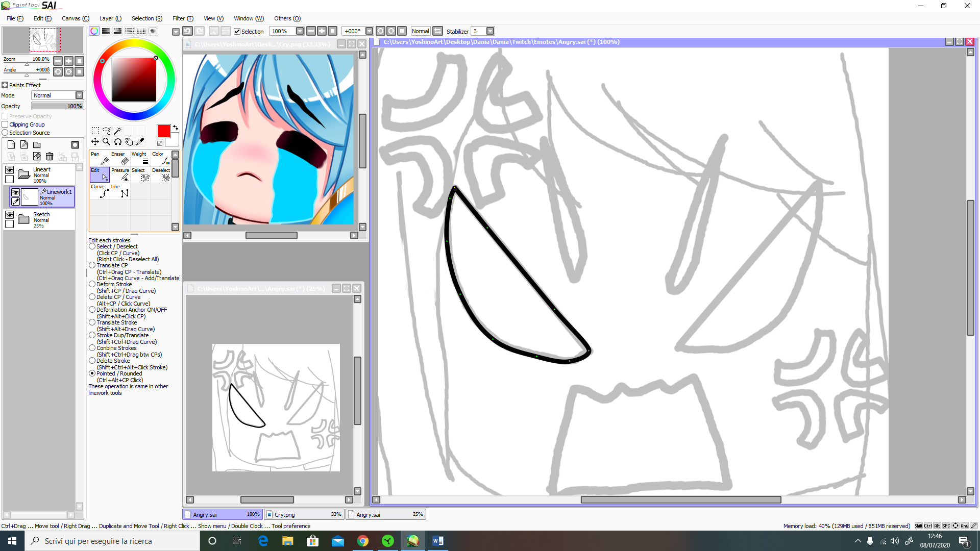The width and height of the screenshot is (980, 551).
Task: Choose Translate CP edit mode
Action: [x=92, y=265]
